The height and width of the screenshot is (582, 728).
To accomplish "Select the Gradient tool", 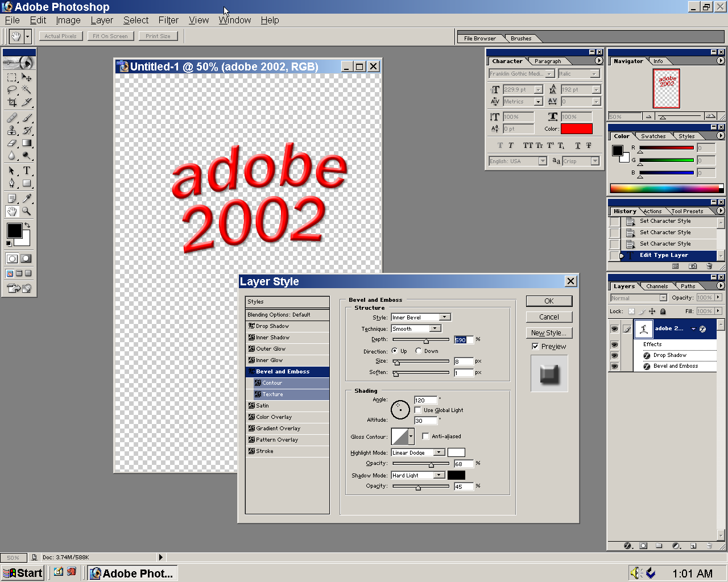I will click(x=27, y=143).
